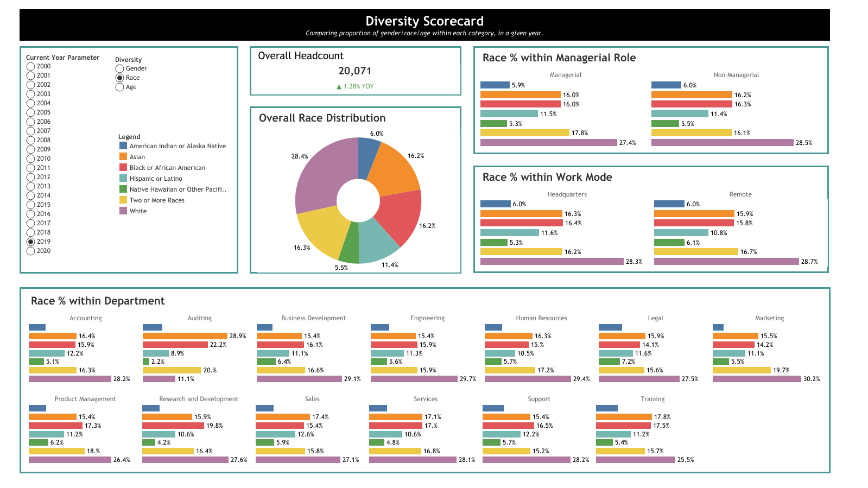This screenshot has height=488, width=868.
Task: Select the 28.9% Asian bar in Auditing
Action: tap(185, 336)
